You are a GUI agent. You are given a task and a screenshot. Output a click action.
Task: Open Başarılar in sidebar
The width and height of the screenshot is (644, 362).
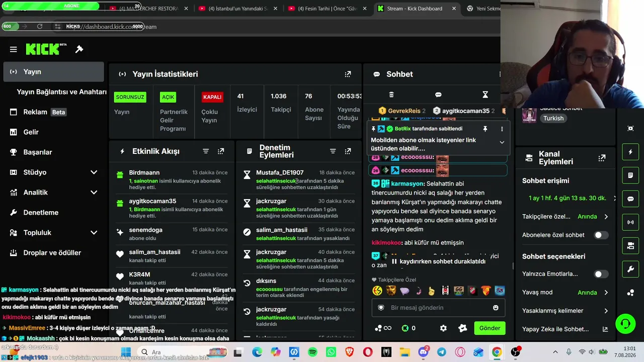pyautogui.click(x=53, y=152)
